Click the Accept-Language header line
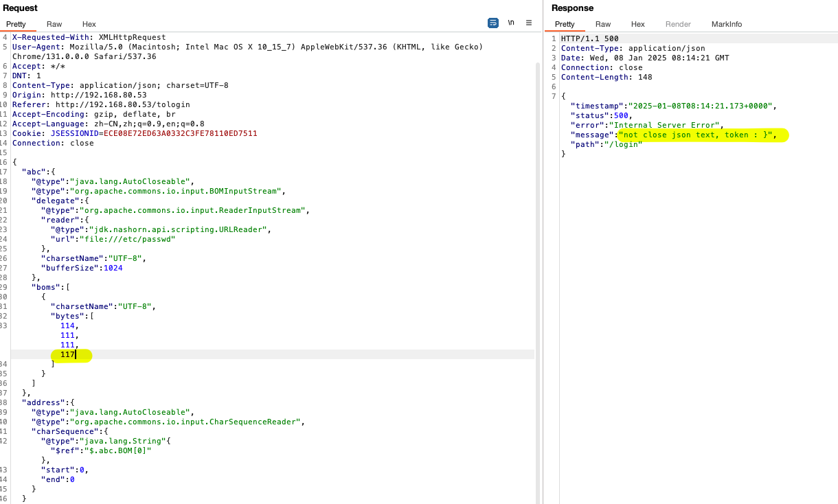 coord(109,124)
